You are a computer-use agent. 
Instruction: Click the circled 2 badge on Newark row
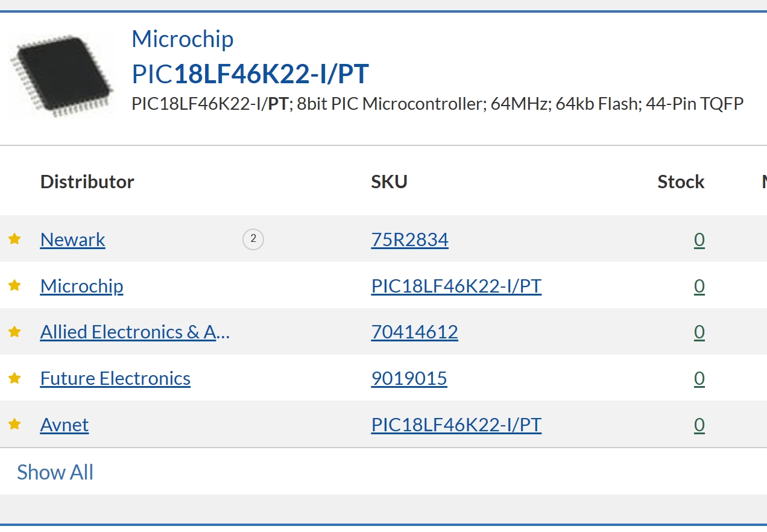point(253,239)
